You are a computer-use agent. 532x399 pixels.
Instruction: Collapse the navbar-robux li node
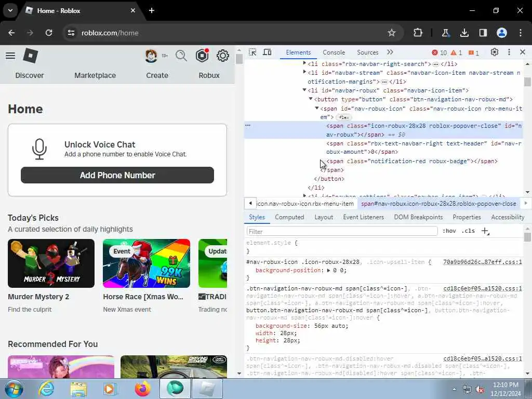[304, 90]
